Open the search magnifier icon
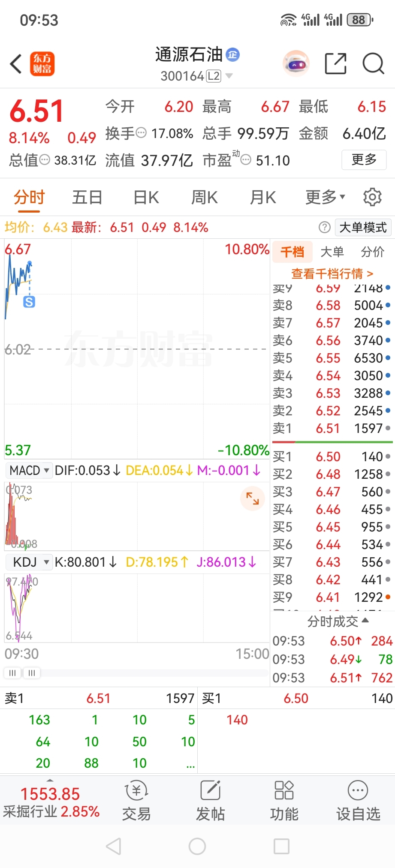The width and height of the screenshot is (395, 868). [373, 64]
